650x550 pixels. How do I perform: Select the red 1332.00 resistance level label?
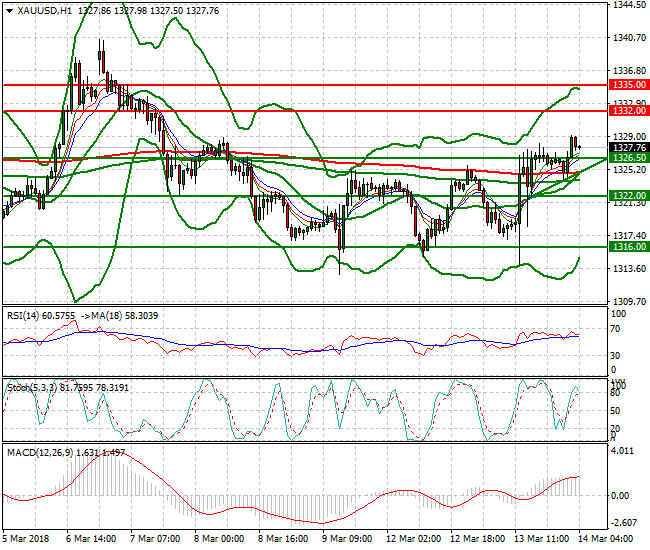(x=628, y=111)
